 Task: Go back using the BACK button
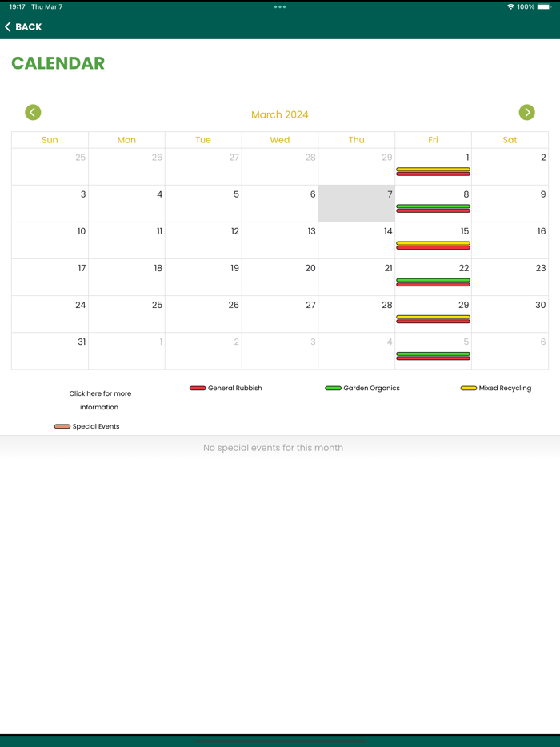[x=23, y=26]
